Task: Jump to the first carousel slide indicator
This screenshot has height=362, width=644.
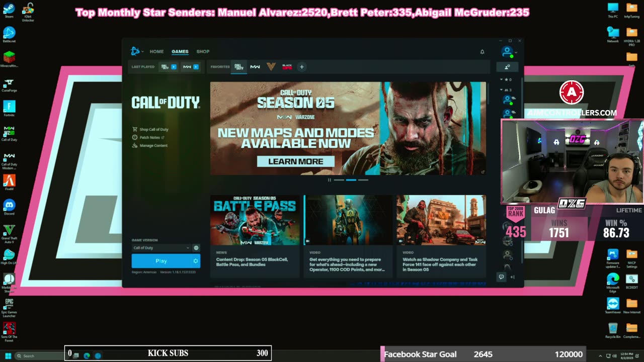Action: tap(339, 179)
